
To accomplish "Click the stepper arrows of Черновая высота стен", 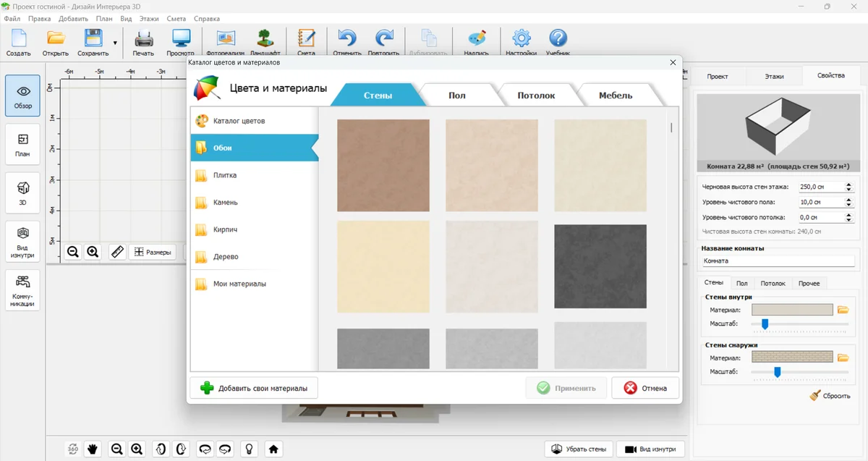I will pyautogui.click(x=848, y=187).
